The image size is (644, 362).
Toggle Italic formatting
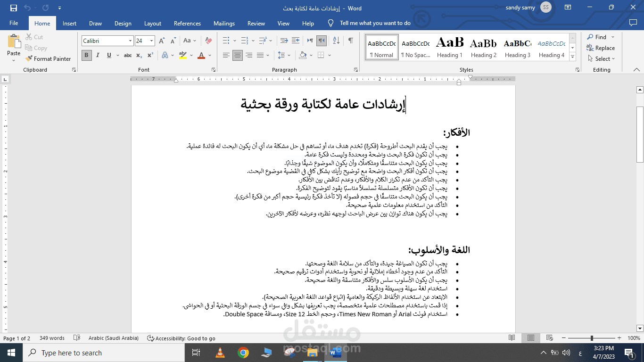point(98,55)
